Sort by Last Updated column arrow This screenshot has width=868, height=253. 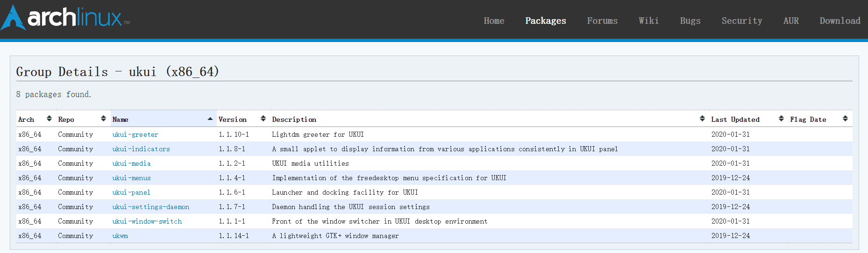pos(781,119)
